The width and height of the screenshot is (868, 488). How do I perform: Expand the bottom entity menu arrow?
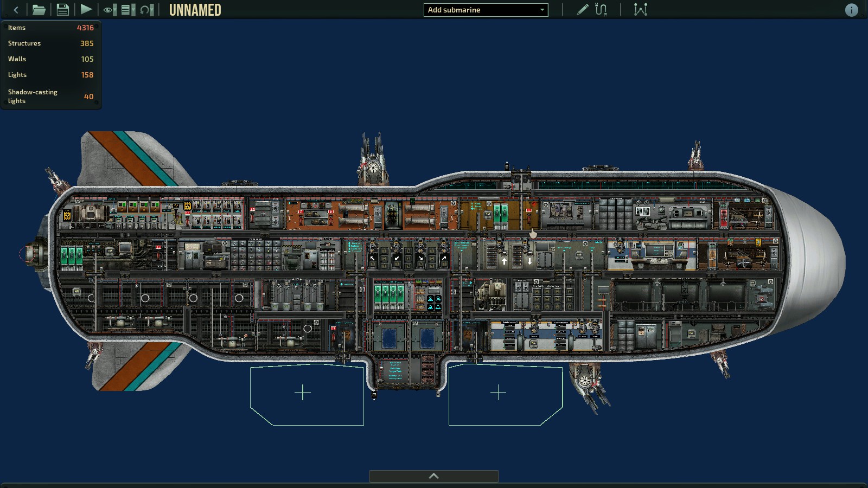[x=433, y=476]
